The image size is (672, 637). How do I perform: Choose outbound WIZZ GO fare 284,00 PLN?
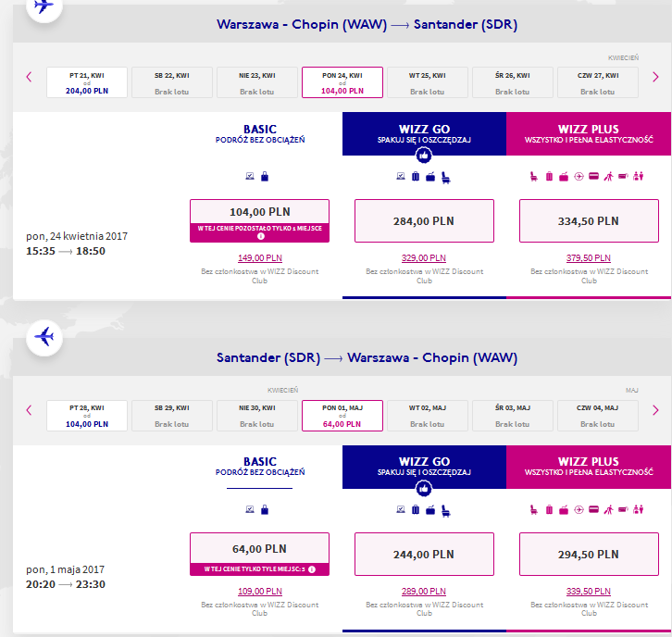[424, 220]
